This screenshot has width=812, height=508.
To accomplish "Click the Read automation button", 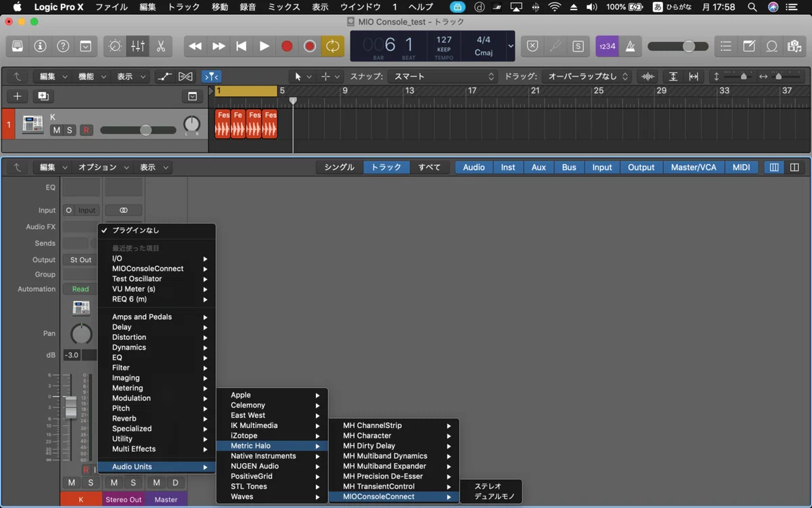I will click(81, 289).
